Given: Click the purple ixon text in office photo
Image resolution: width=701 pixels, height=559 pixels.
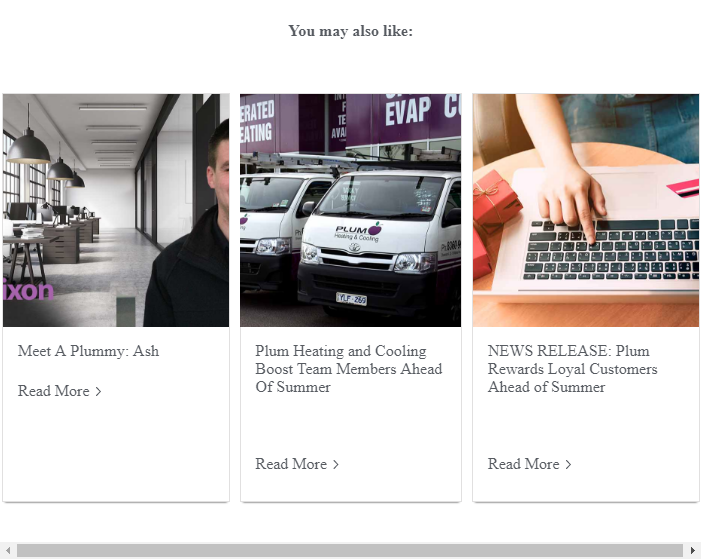Looking at the screenshot, I should click(x=28, y=291).
